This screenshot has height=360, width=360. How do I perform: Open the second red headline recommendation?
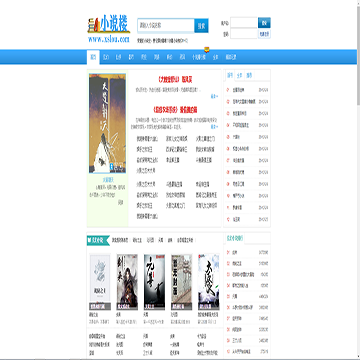(175, 109)
